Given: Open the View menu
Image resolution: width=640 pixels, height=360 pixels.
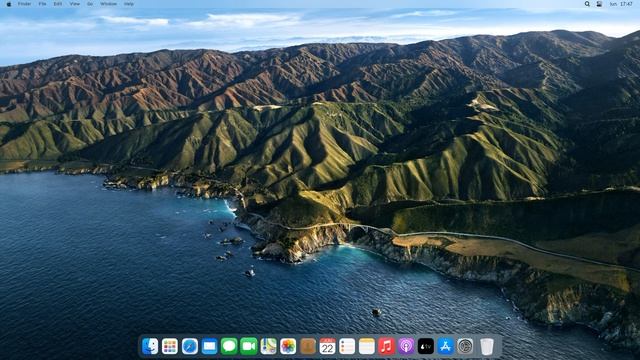Looking at the screenshot, I should click(x=75, y=4).
